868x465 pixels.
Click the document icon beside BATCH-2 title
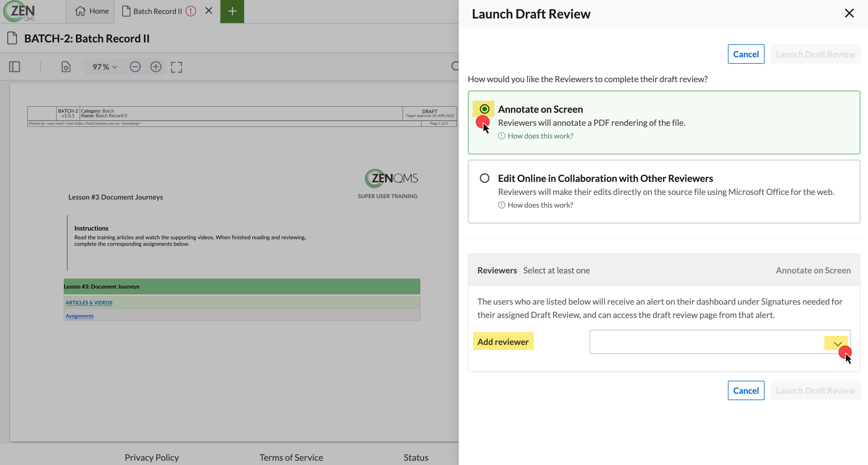[12, 38]
